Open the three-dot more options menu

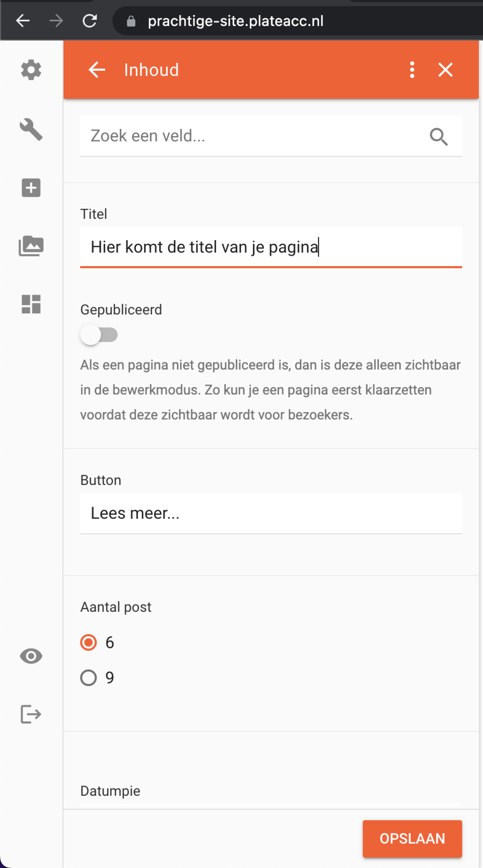[x=412, y=70]
